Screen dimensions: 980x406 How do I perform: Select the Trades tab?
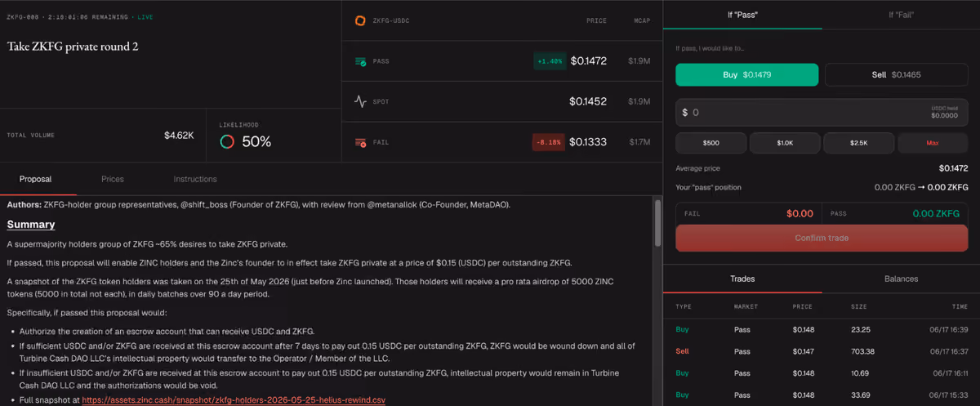[743, 279]
